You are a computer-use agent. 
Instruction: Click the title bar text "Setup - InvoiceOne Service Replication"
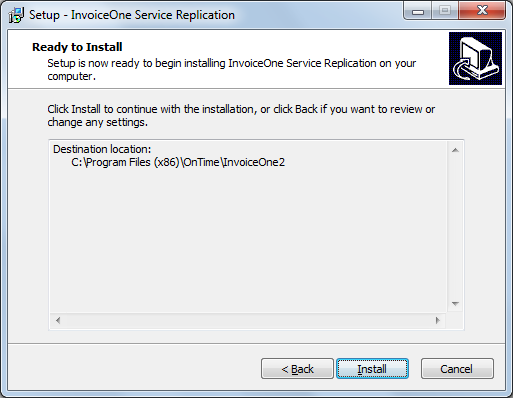coord(132,15)
